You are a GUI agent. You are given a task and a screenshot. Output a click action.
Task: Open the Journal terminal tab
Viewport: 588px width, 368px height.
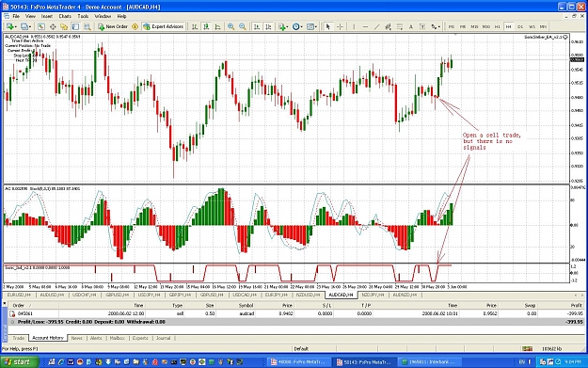(163, 338)
